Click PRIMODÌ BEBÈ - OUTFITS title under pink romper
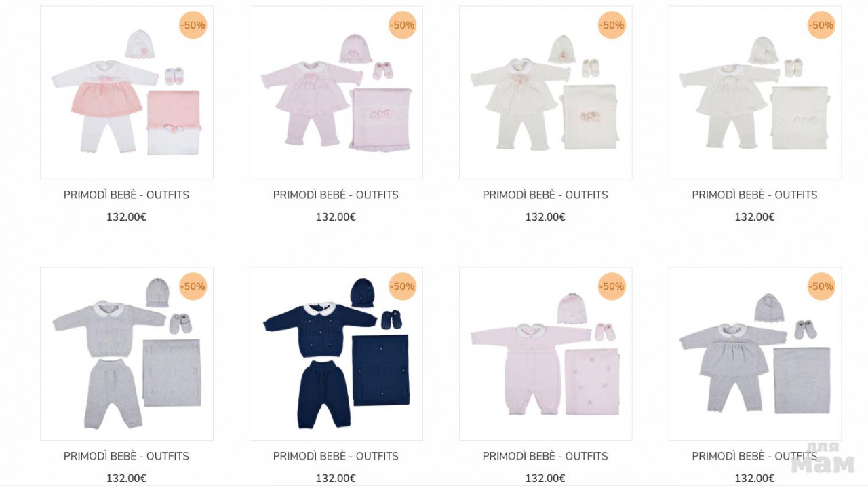 545,456
